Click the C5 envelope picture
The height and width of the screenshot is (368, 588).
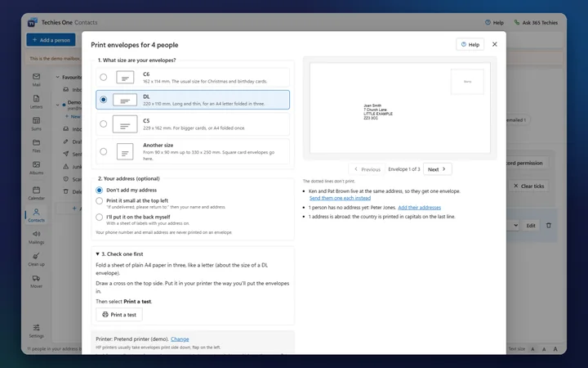click(125, 124)
